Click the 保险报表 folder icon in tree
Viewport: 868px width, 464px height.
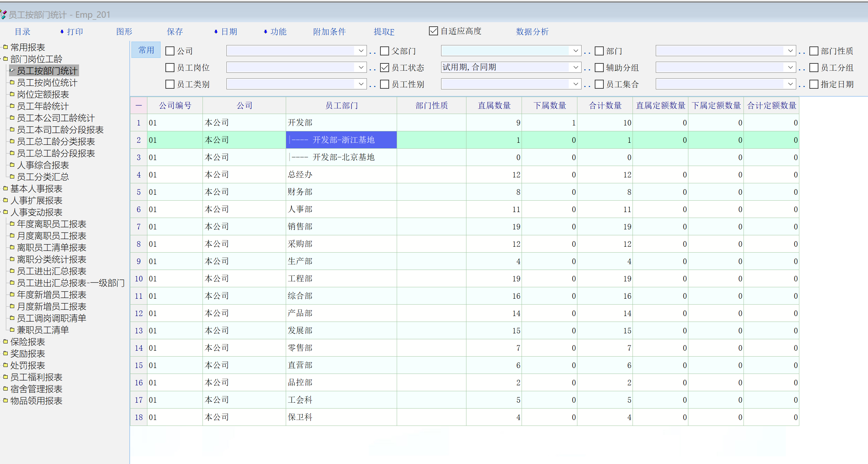click(6, 341)
